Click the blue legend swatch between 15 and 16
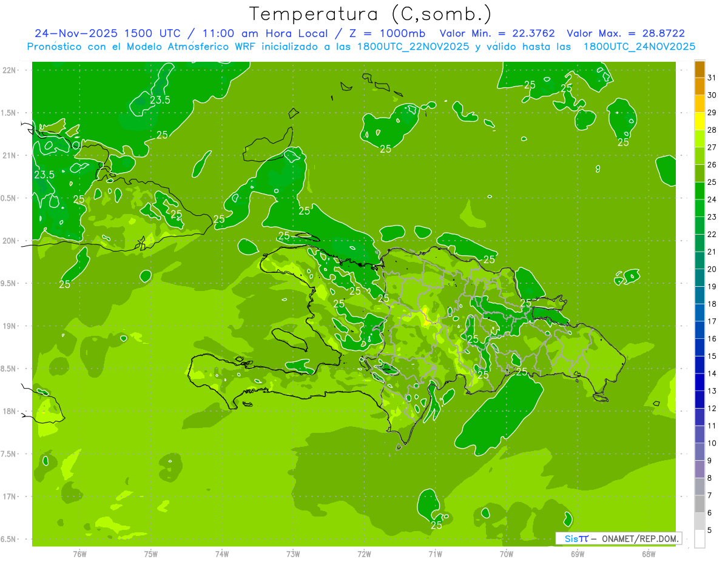The height and width of the screenshot is (562, 728). point(700,347)
